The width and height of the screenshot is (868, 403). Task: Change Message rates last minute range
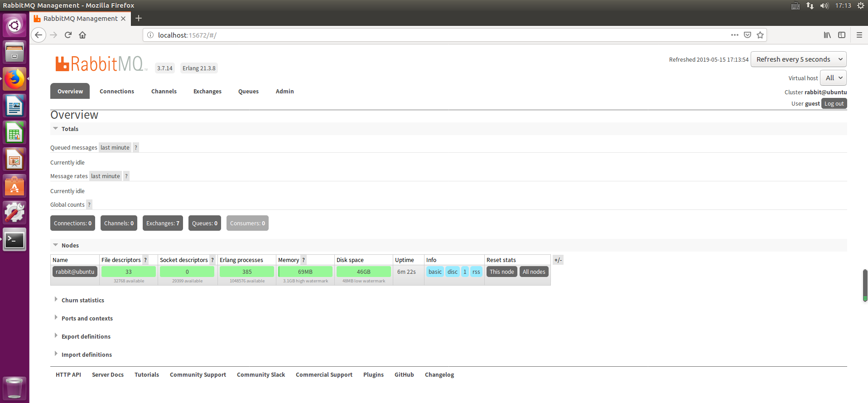(106, 176)
